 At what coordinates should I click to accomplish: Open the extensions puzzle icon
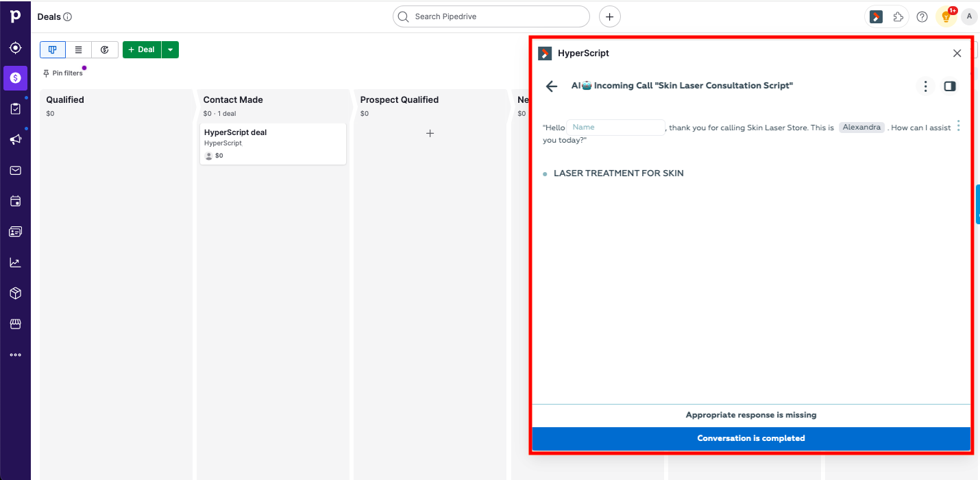[x=898, y=16]
